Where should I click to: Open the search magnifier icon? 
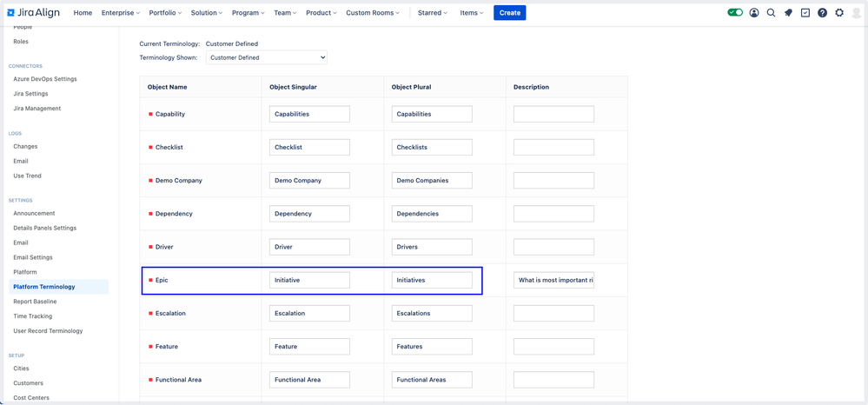(771, 13)
